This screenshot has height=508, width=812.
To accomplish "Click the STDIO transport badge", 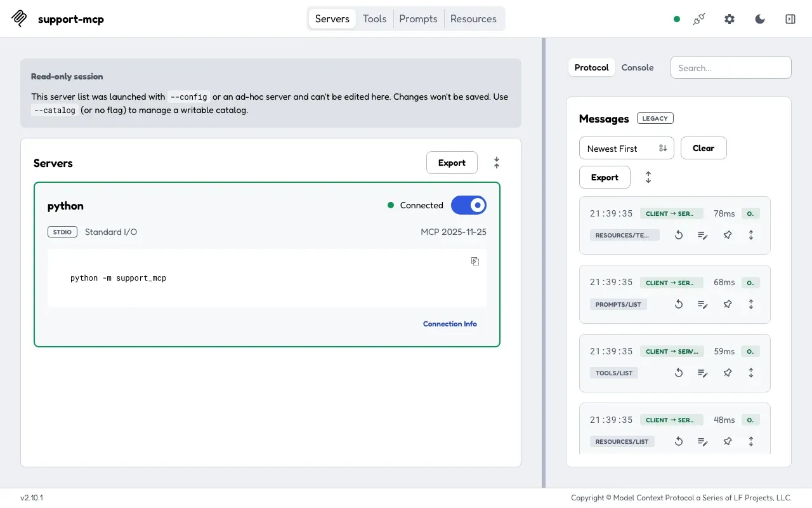I will pos(62,232).
